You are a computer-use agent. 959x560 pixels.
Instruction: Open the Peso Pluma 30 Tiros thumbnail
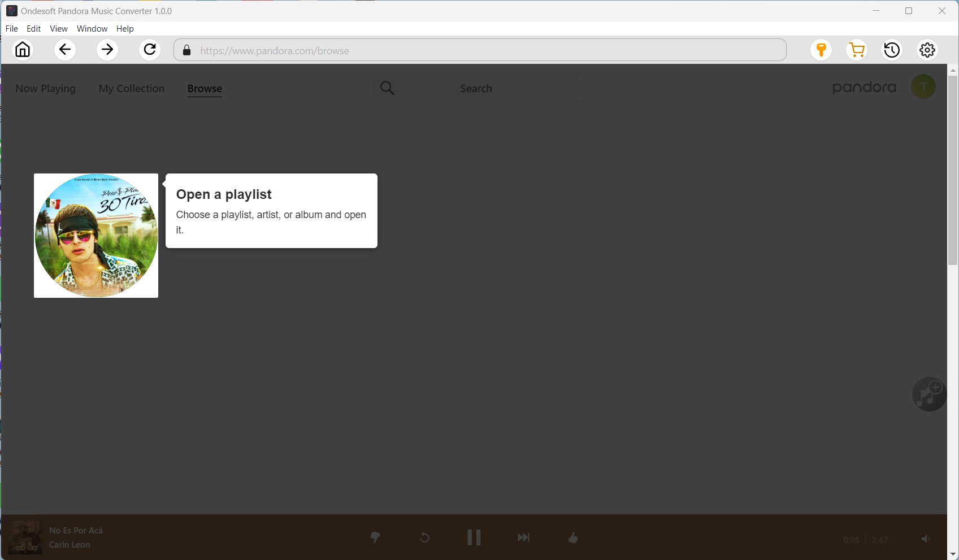point(96,236)
